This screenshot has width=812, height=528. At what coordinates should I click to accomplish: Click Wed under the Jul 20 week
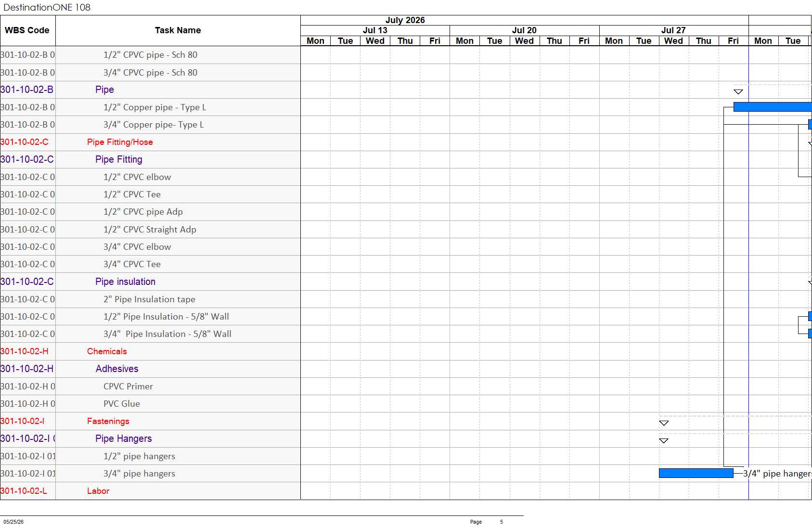(x=524, y=41)
